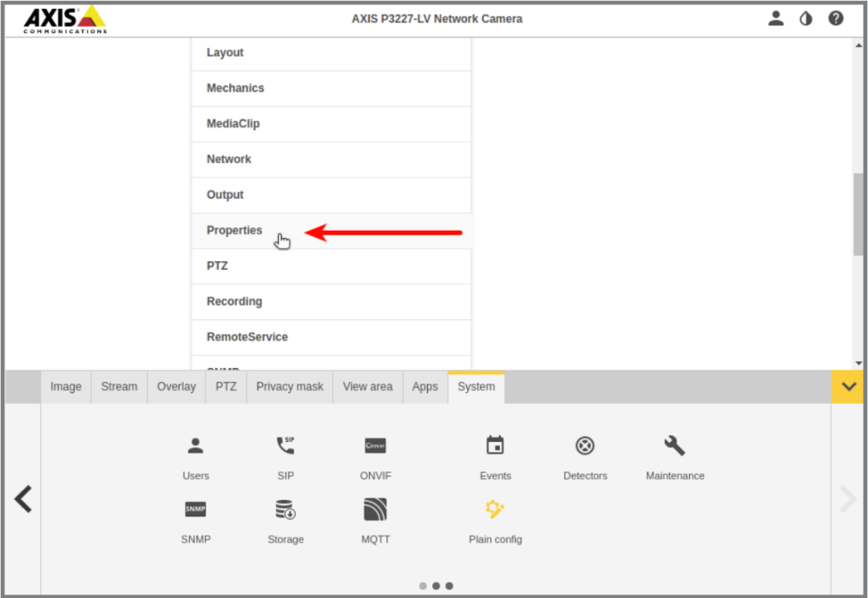Expand the Mechanics parameter group
868x598 pixels.
(x=331, y=88)
